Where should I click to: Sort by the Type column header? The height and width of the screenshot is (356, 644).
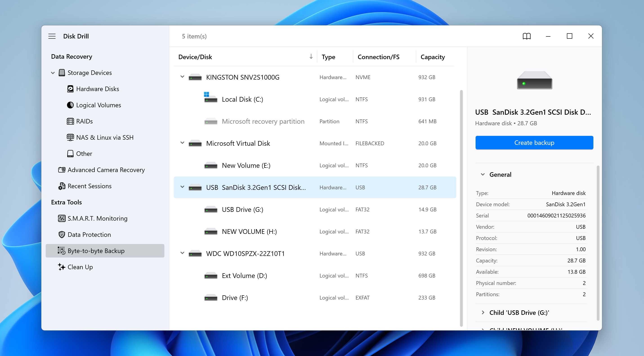[x=328, y=57]
